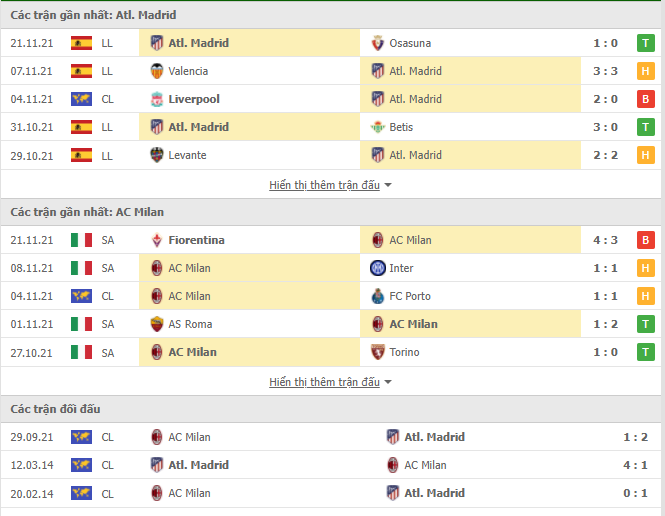Expand more AC Milan matches arrow
665x516 pixels.
pyautogui.click(x=388, y=382)
